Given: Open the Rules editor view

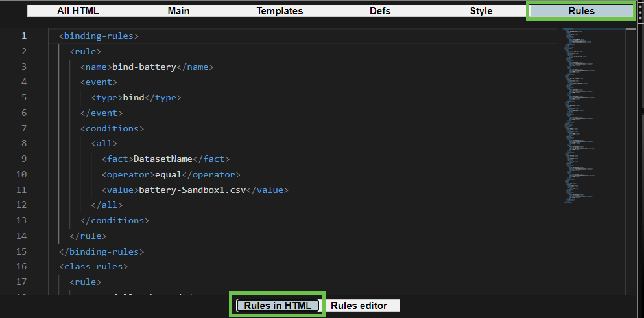Looking at the screenshot, I should click(359, 305).
